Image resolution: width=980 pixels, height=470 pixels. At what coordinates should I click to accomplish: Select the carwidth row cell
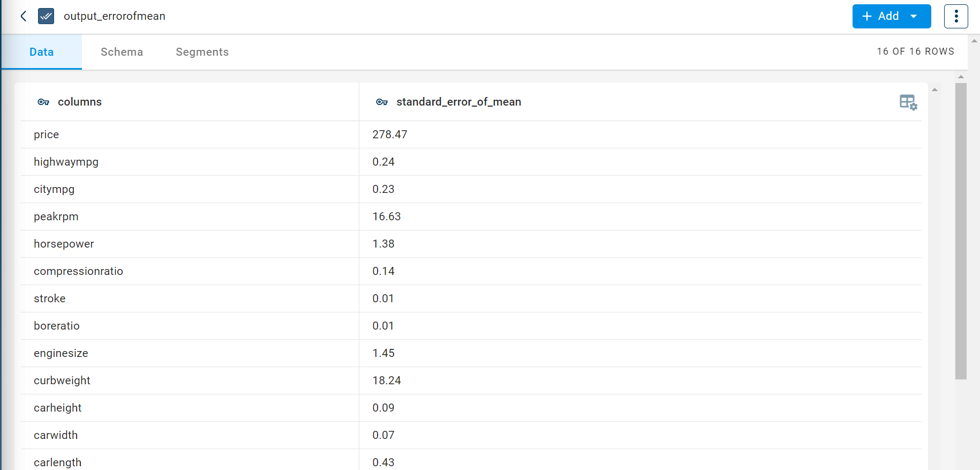pos(190,435)
